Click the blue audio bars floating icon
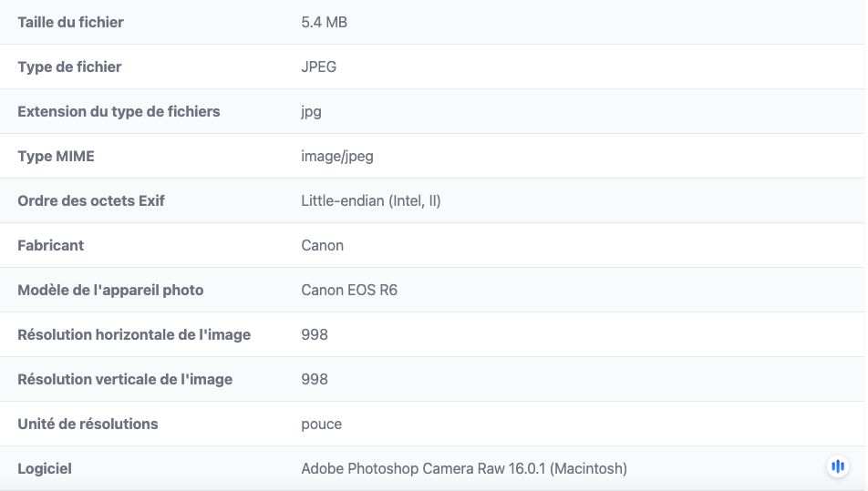This screenshot has width=868, height=491. [838, 466]
